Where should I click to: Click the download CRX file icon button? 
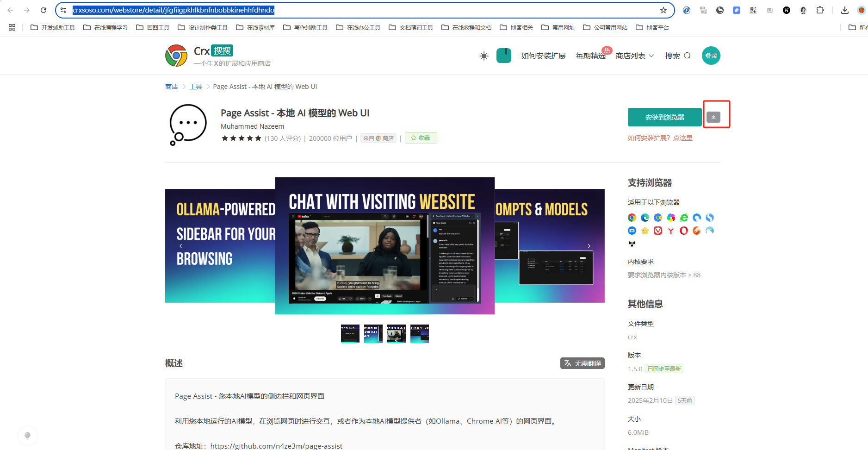(713, 117)
